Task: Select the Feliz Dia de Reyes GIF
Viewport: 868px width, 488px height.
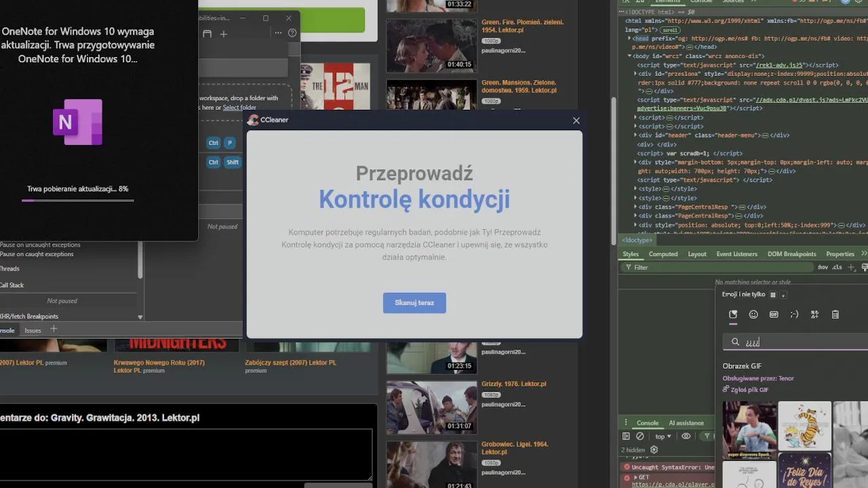Action: (x=804, y=471)
